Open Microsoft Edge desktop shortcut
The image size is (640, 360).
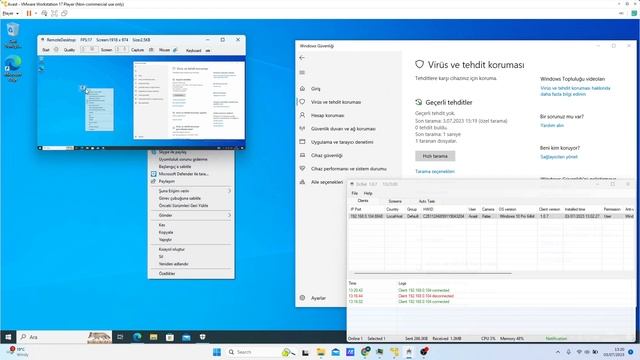pyautogui.click(x=13, y=69)
